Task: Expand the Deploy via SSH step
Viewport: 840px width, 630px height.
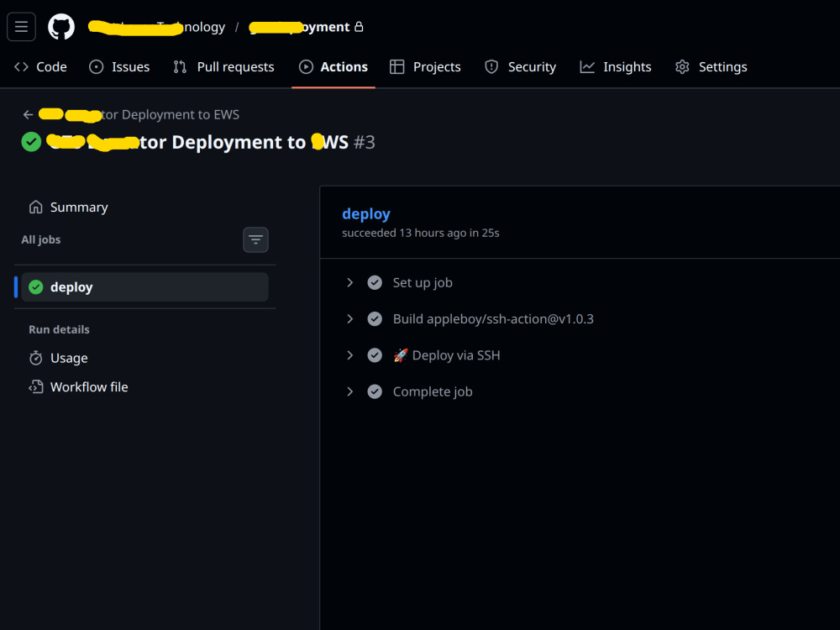Action: coord(349,355)
